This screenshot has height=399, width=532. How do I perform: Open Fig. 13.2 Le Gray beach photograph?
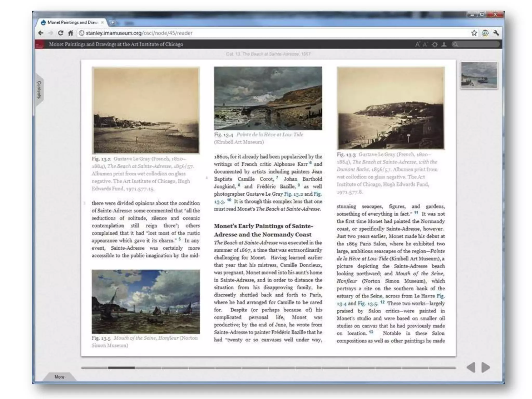click(146, 110)
